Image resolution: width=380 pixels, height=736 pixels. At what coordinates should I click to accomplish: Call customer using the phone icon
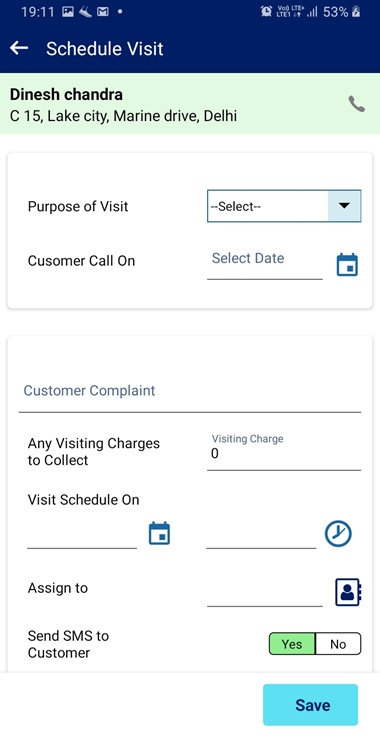pos(357,104)
